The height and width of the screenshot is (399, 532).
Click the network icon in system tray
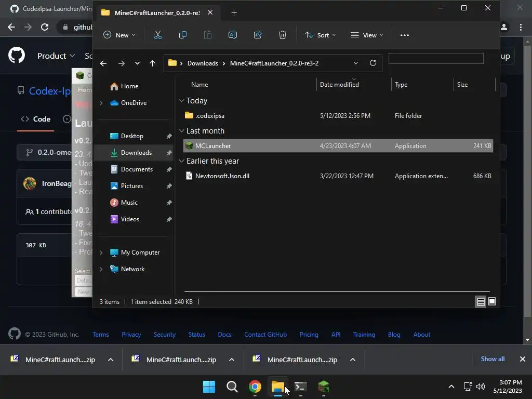coord(468,387)
